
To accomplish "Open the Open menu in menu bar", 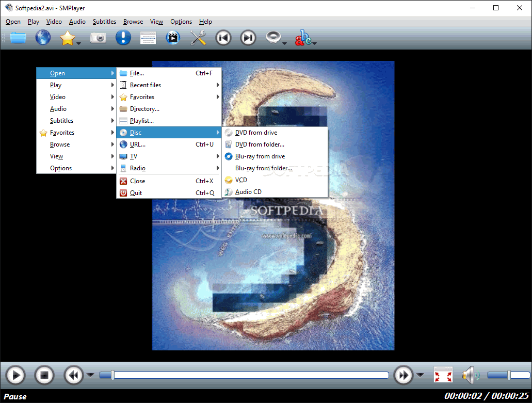I will pyautogui.click(x=13, y=22).
